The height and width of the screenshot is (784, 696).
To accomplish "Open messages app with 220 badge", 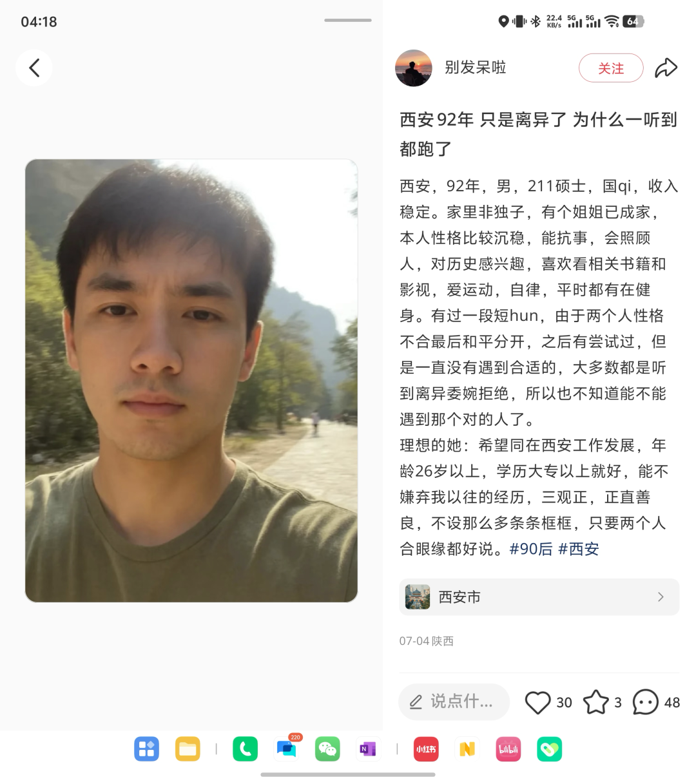I will click(x=287, y=747).
